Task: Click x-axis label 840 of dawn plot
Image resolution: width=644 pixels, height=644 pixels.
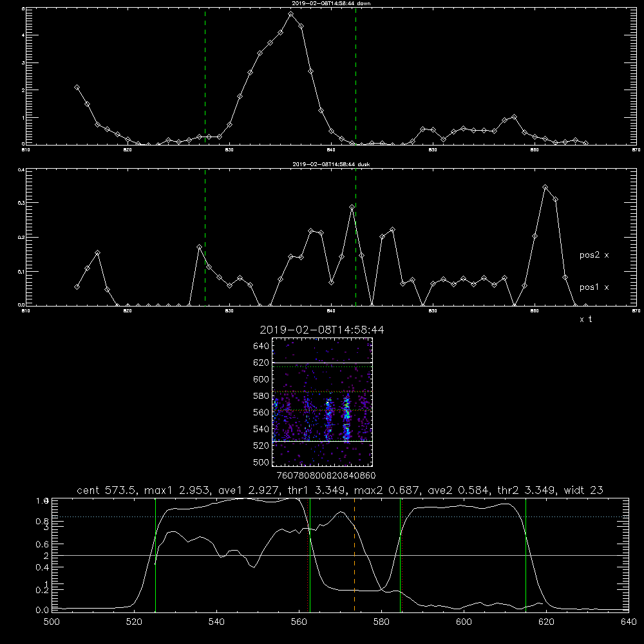Action: (x=331, y=150)
